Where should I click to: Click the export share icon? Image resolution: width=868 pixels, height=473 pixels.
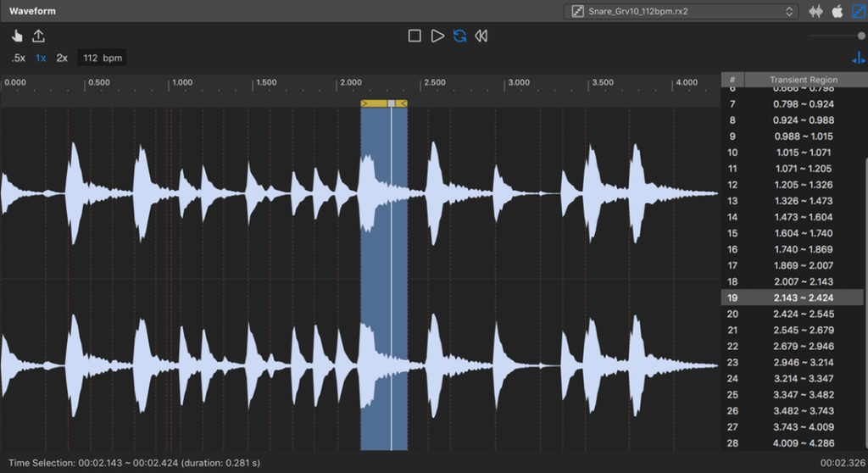coord(38,36)
